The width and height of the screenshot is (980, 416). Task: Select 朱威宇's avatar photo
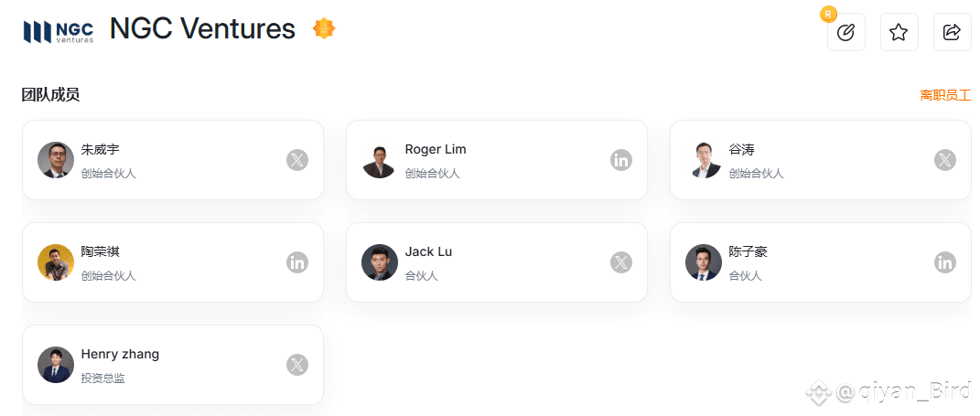point(56,160)
